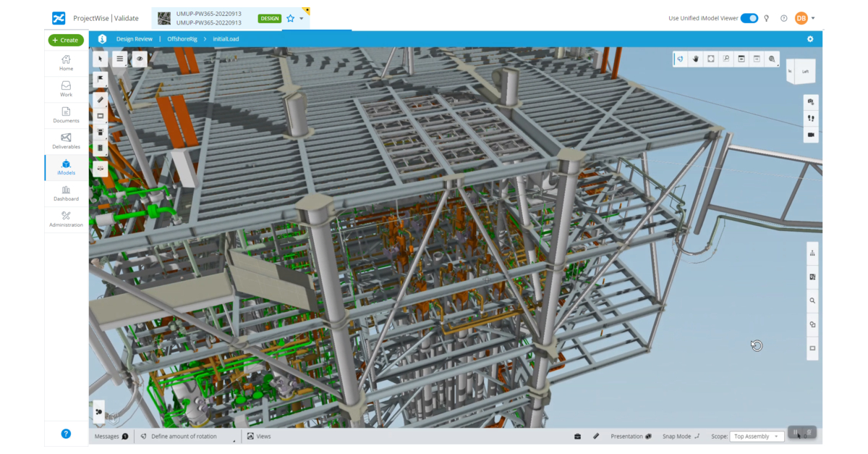
Task: Open the DB user account menu
Action: click(x=804, y=18)
